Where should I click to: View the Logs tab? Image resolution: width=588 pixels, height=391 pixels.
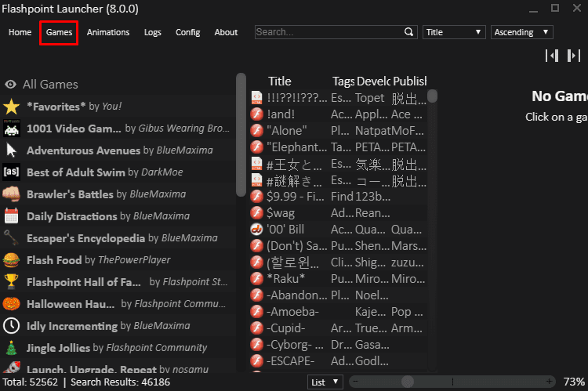(153, 32)
